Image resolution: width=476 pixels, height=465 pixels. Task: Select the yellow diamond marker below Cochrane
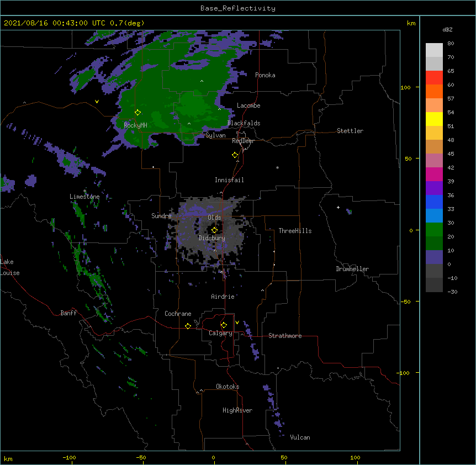click(x=188, y=326)
